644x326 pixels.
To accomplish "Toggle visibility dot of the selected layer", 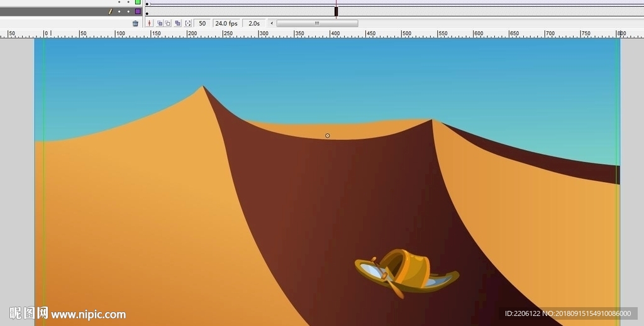I will [119, 11].
